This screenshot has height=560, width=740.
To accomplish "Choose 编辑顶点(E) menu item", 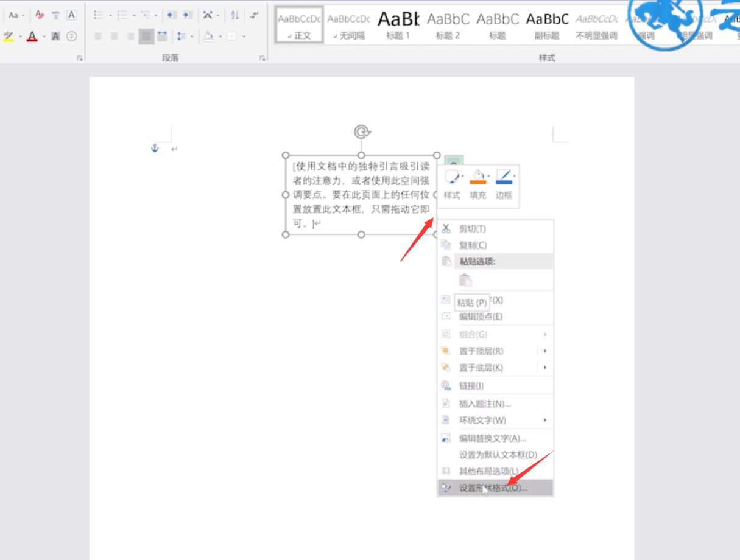I will [495, 317].
